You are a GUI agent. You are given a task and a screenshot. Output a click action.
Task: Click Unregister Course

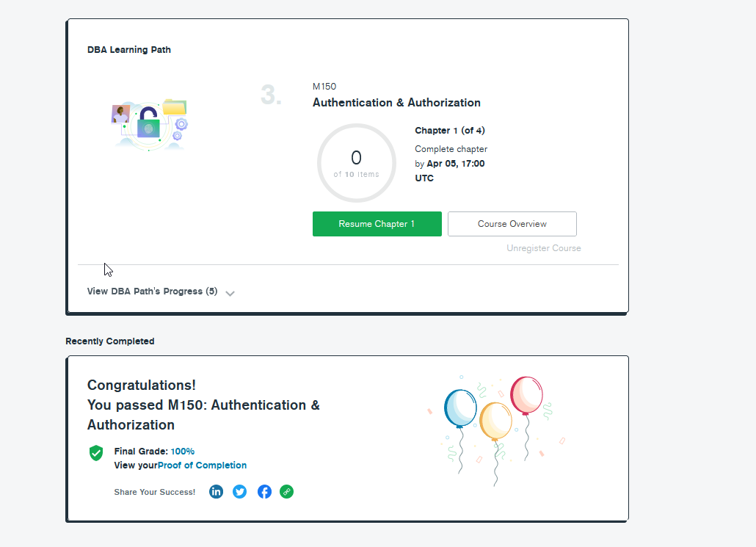[544, 248]
